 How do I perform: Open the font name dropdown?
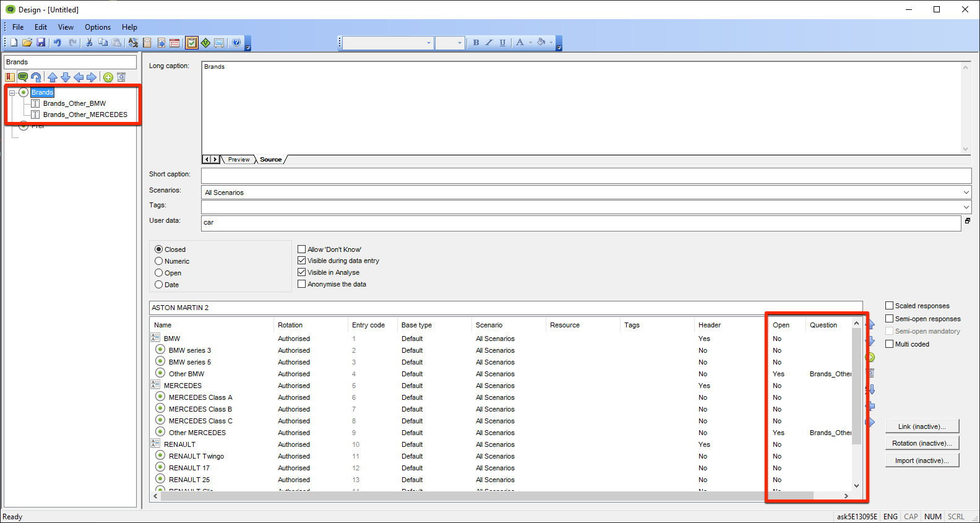point(429,43)
